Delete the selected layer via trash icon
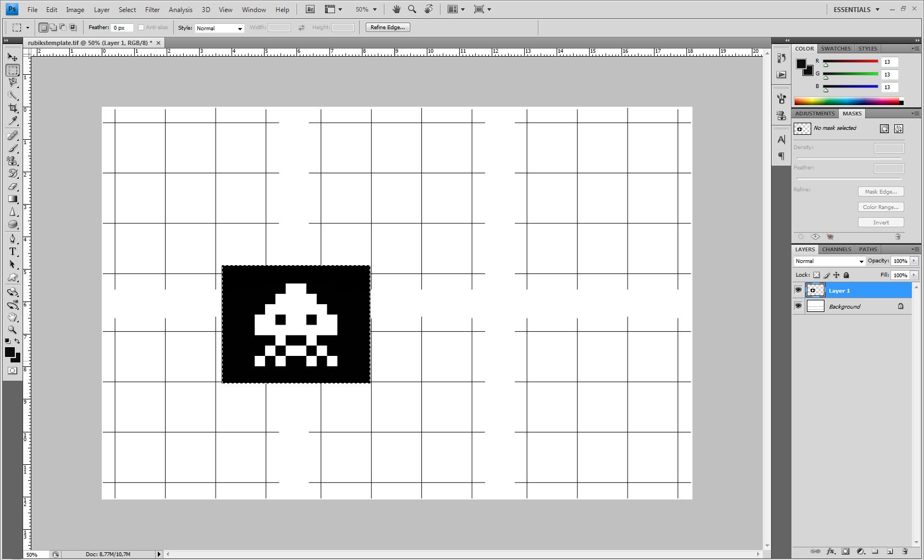 [x=905, y=551]
